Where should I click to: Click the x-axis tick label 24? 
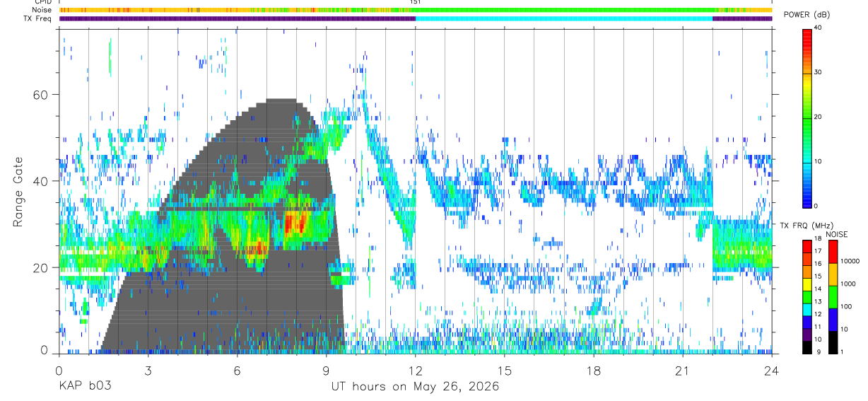[772, 371]
